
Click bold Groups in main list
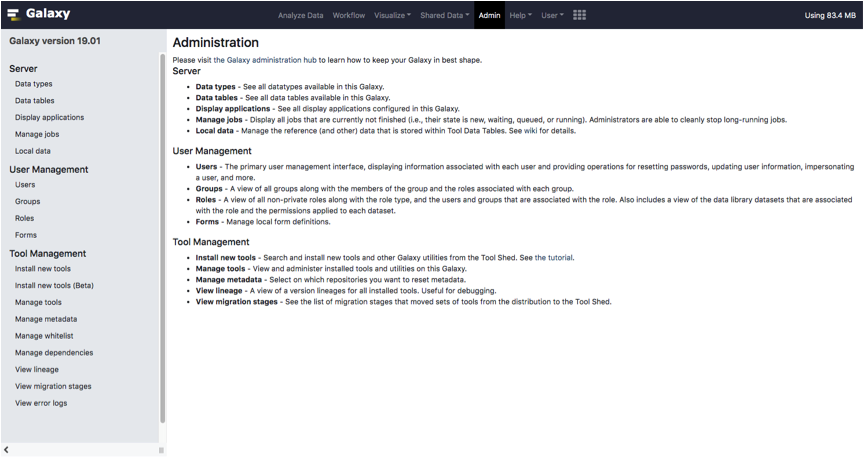[x=209, y=188]
